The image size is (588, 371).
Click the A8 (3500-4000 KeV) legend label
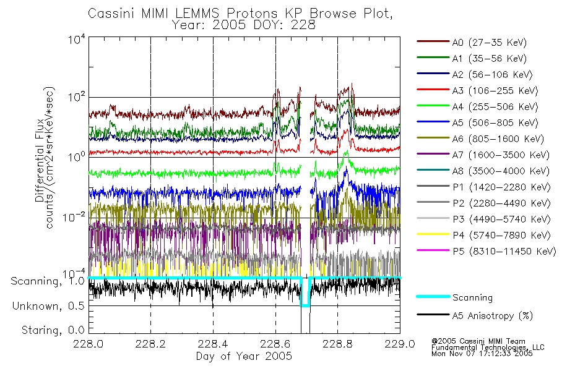pos(501,171)
